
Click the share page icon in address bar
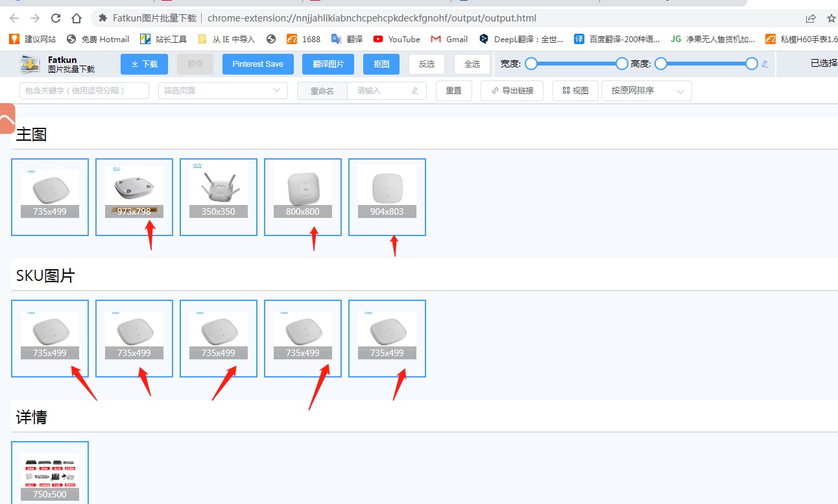[x=811, y=18]
